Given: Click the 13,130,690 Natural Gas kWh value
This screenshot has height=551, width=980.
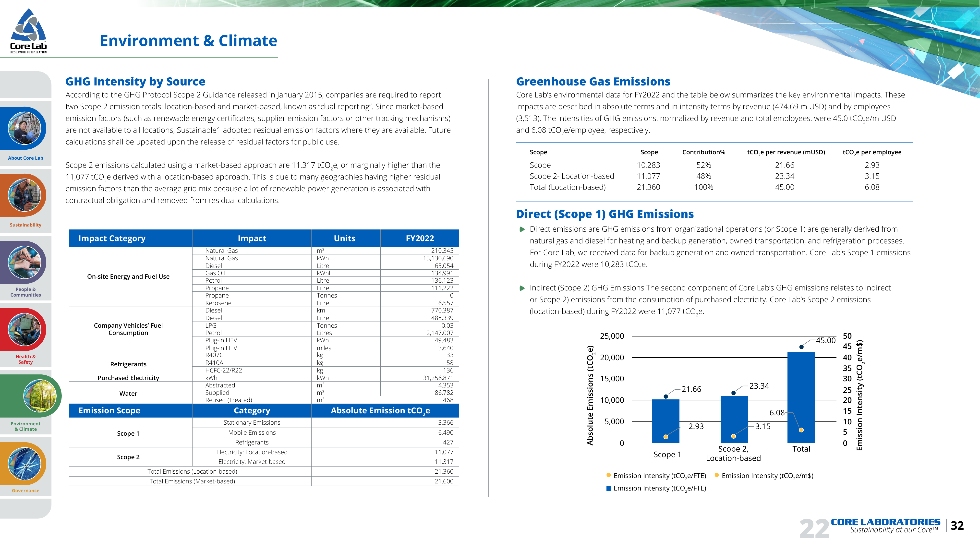Looking at the screenshot, I should (x=438, y=258).
